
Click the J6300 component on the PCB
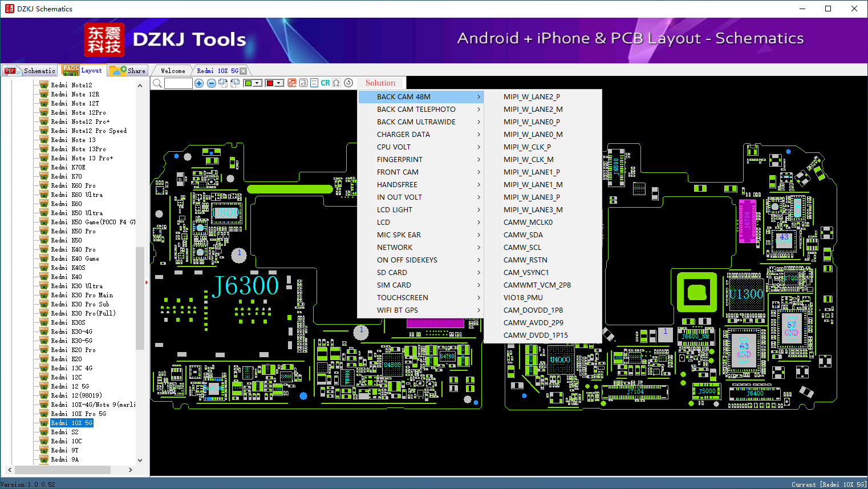coord(245,286)
